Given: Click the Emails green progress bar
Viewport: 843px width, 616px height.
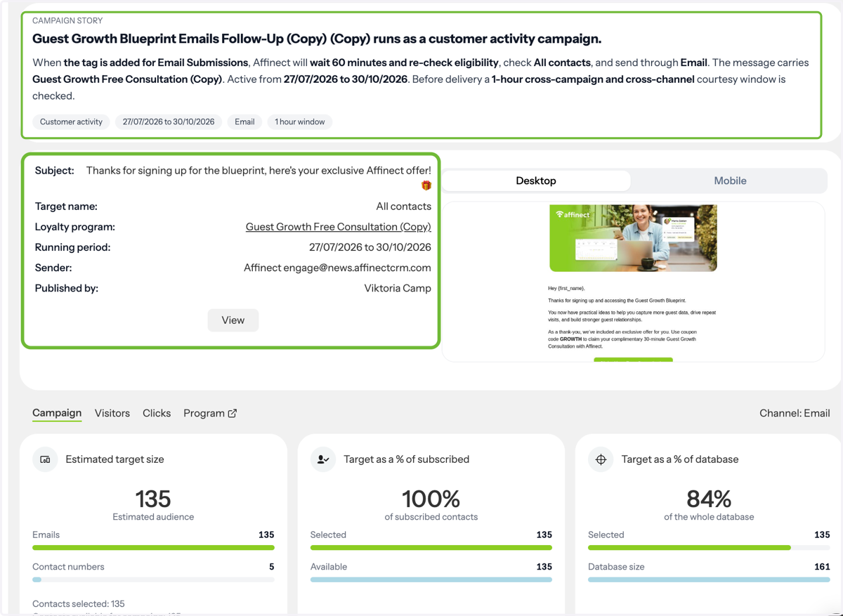Looking at the screenshot, I should coord(153,548).
